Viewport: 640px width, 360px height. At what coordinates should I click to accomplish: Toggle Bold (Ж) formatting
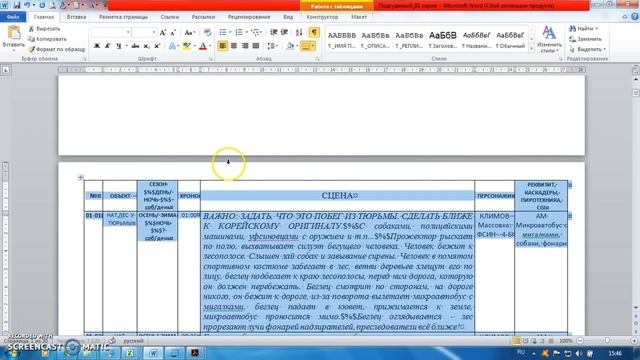coord(97,46)
